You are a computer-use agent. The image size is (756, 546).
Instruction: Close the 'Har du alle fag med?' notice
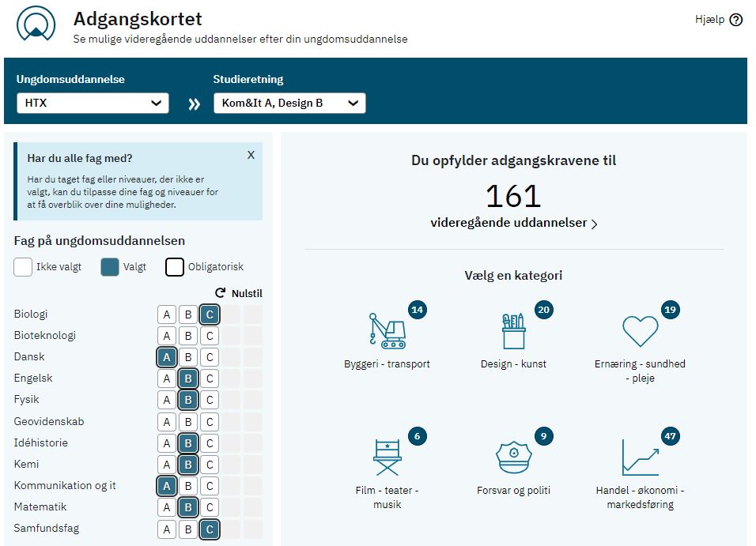tap(251, 155)
